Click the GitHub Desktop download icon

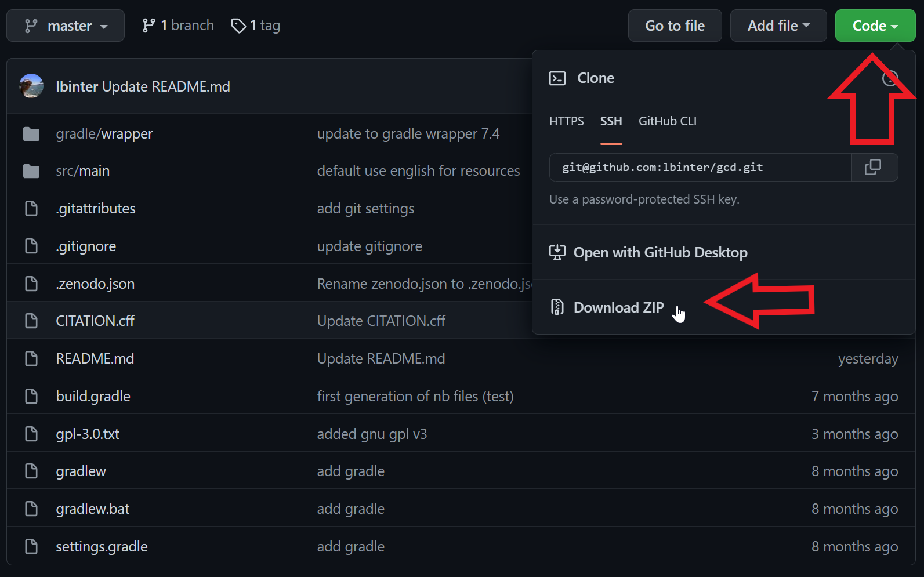click(x=557, y=252)
